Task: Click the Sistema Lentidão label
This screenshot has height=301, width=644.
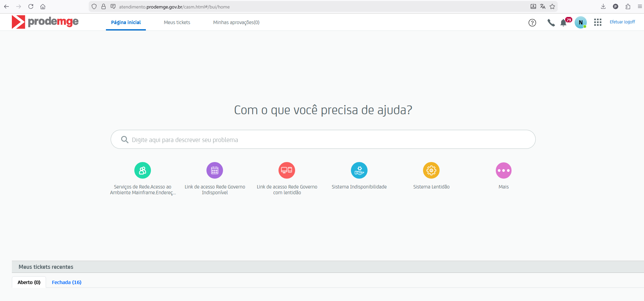Action: click(x=431, y=187)
